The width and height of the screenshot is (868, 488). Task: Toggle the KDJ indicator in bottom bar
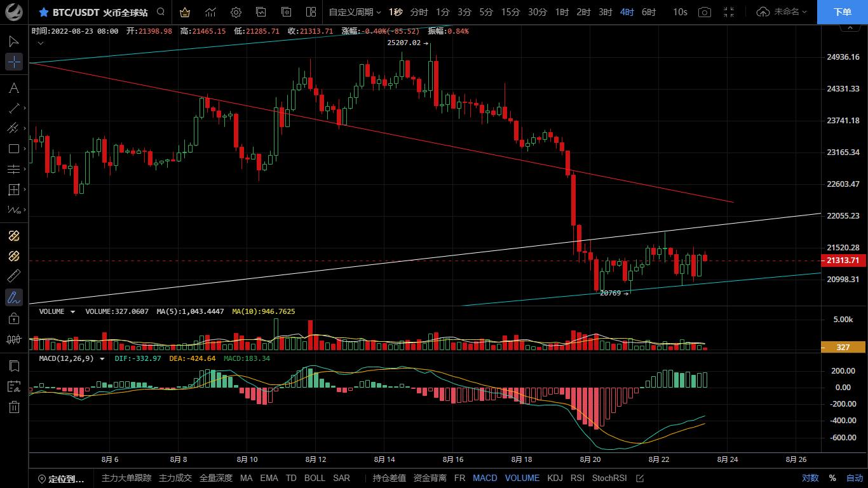tap(555, 478)
